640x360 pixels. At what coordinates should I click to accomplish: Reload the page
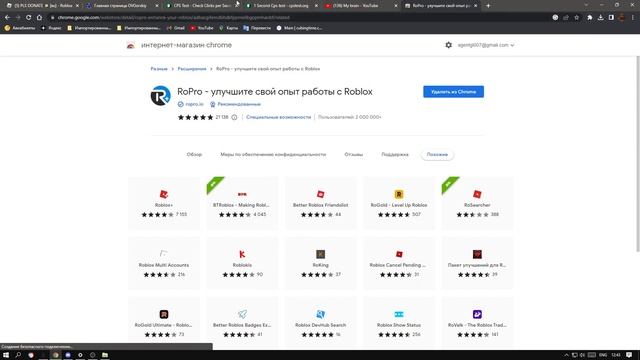(x=28, y=18)
